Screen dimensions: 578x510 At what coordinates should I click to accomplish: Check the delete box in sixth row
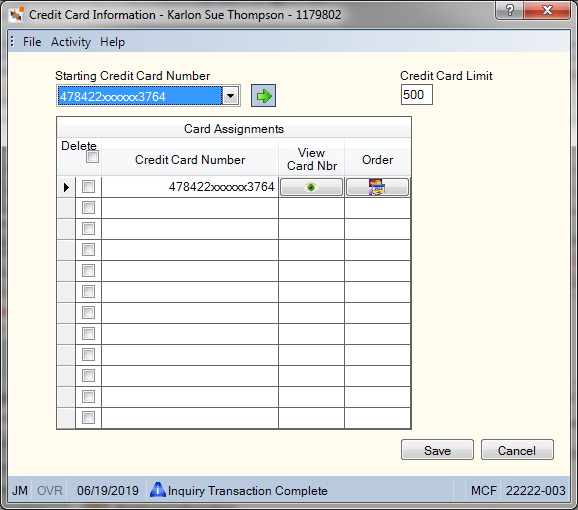click(88, 291)
